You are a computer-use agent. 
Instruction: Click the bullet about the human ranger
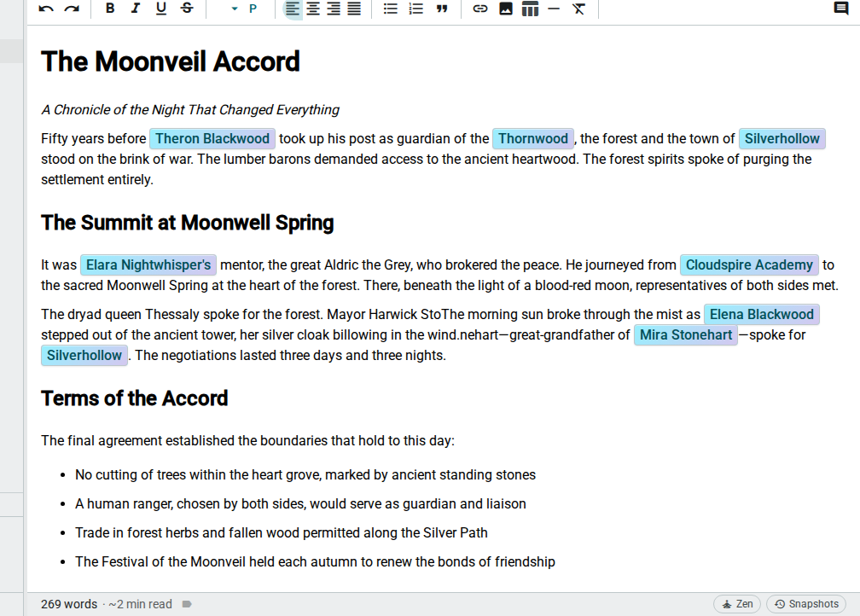pyautogui.click(x=300, y=503)
